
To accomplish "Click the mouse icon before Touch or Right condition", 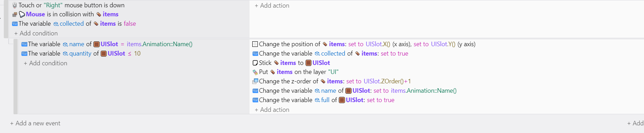I will click(x=15, y=5).
